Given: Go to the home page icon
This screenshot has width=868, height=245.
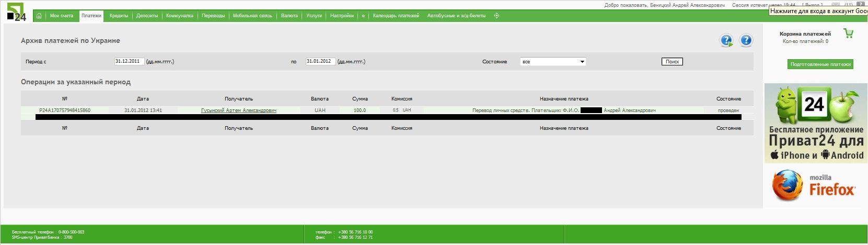Looking at the screenshot, I should [x=39, y=16].
